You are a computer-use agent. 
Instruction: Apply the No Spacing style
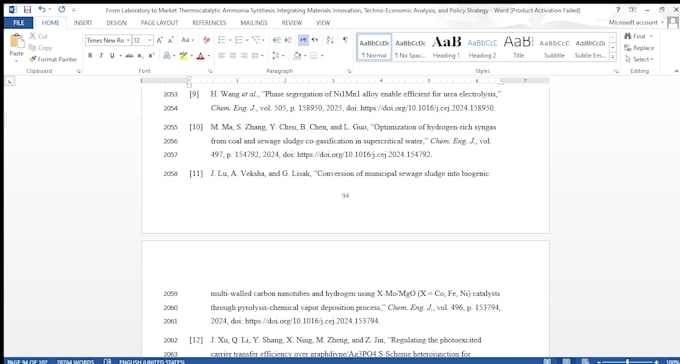(410, 47)
